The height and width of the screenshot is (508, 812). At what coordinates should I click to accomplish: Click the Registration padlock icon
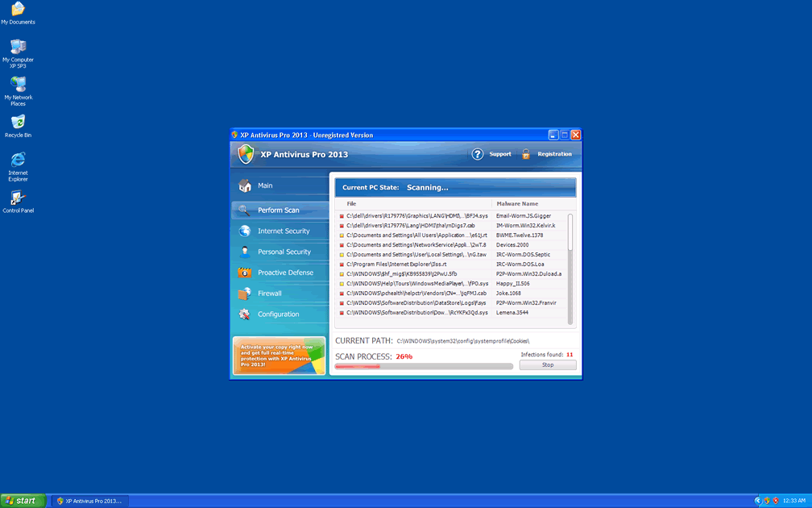click(526, 154)
